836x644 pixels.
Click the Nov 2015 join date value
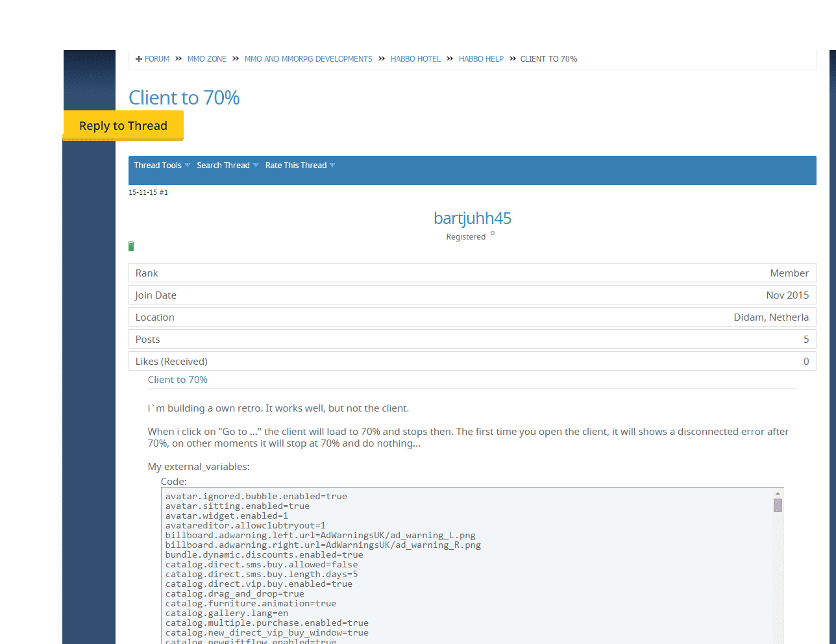click(787, 295)
